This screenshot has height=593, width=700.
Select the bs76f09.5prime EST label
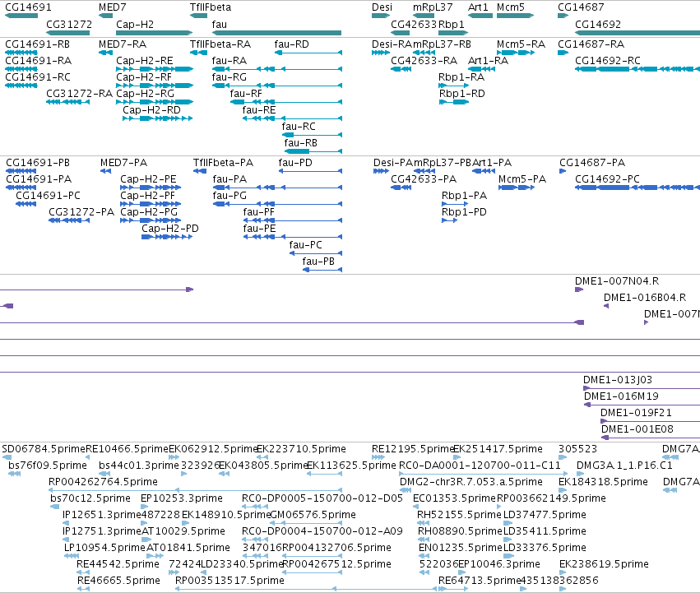[48, 466]
